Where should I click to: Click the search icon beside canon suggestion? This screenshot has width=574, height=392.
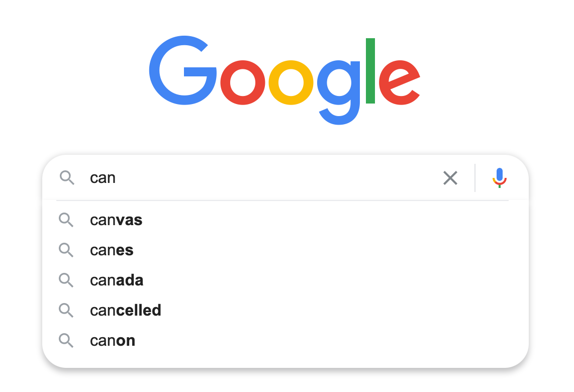(x=66, y=340)
